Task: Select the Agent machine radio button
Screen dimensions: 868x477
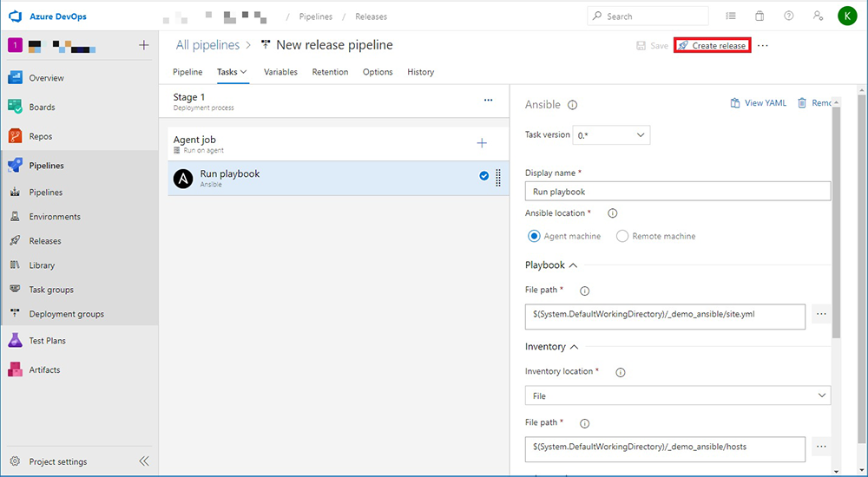Action: tap(534, 236)
